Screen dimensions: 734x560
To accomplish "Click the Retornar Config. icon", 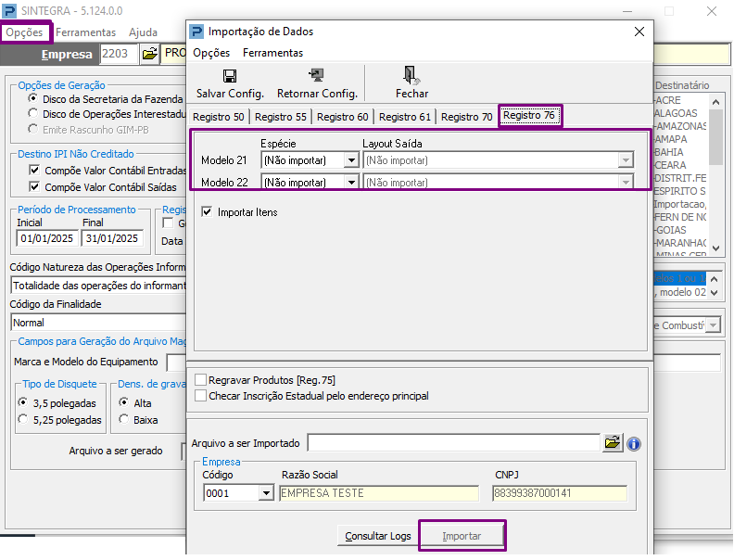I will point(317,76).
